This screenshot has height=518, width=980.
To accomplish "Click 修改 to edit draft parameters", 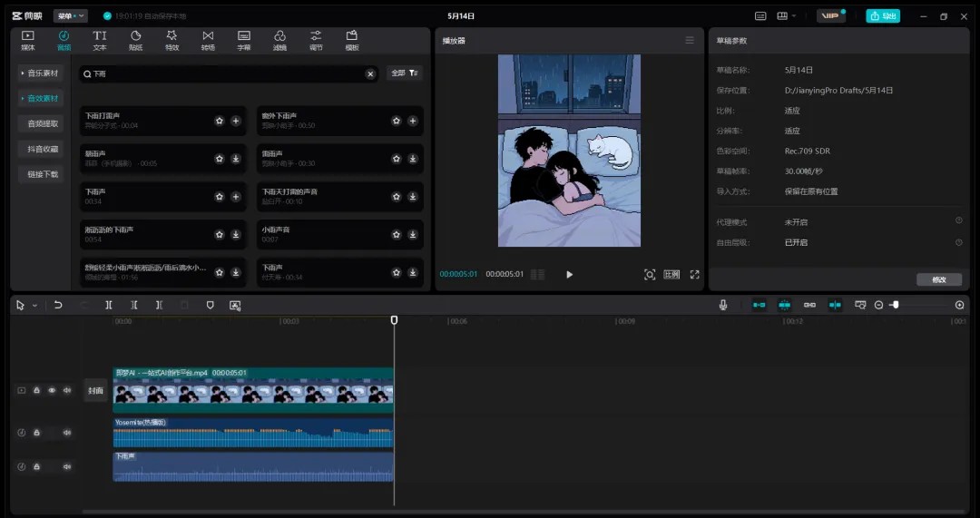I will (x=939, y=279).
